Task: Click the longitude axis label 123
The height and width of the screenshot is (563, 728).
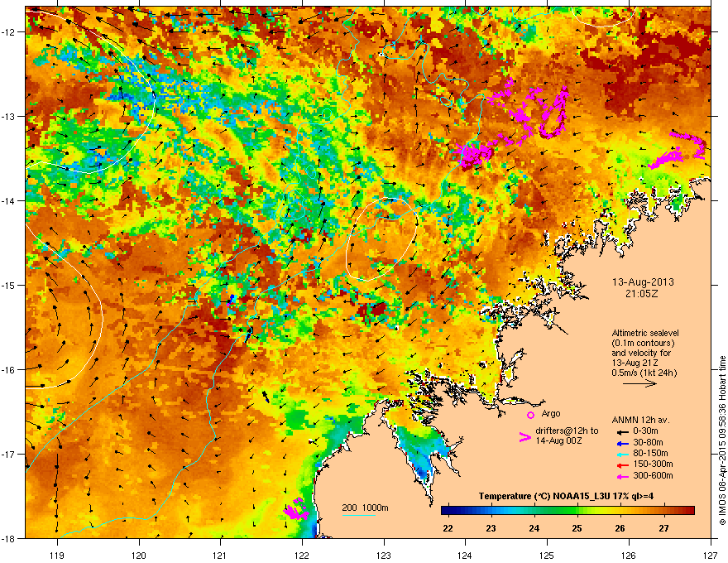Action: [x=384, y=555]
